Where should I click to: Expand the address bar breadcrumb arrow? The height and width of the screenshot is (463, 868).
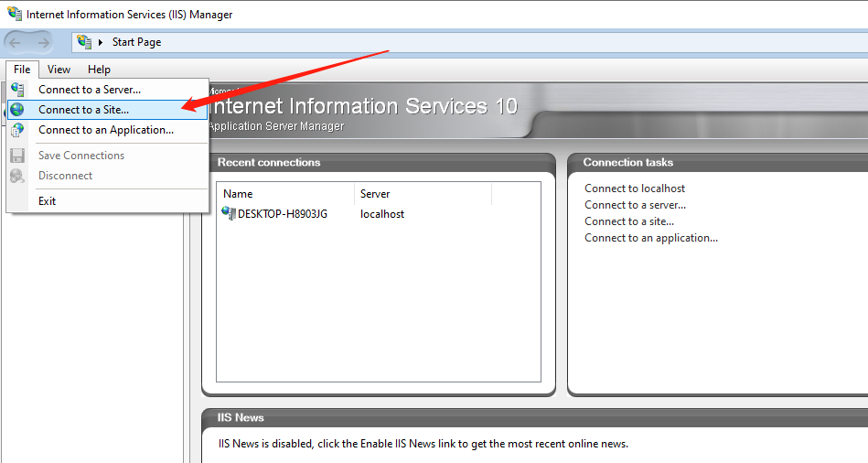(101, 42)
